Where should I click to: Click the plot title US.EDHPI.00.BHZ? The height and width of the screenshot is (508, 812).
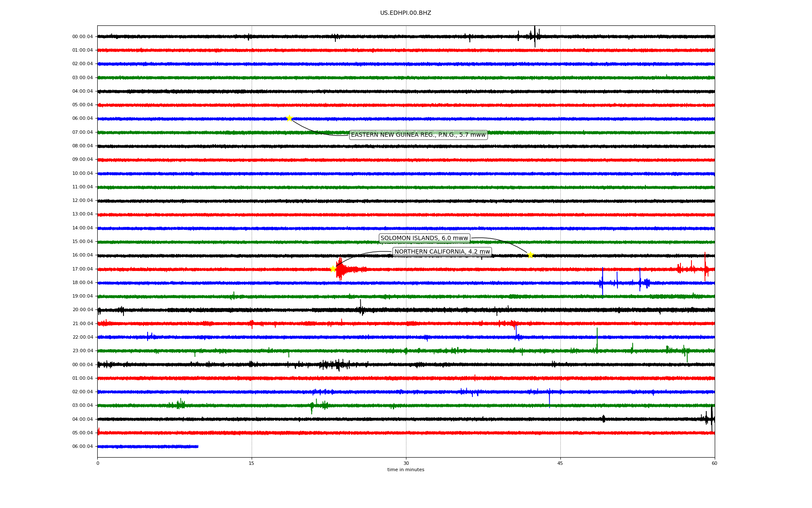pyautogui.click(x=406, y=13)
